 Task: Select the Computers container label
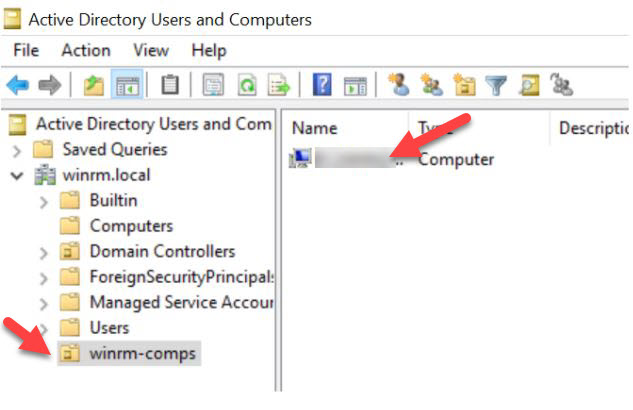(x=131, y=226)
